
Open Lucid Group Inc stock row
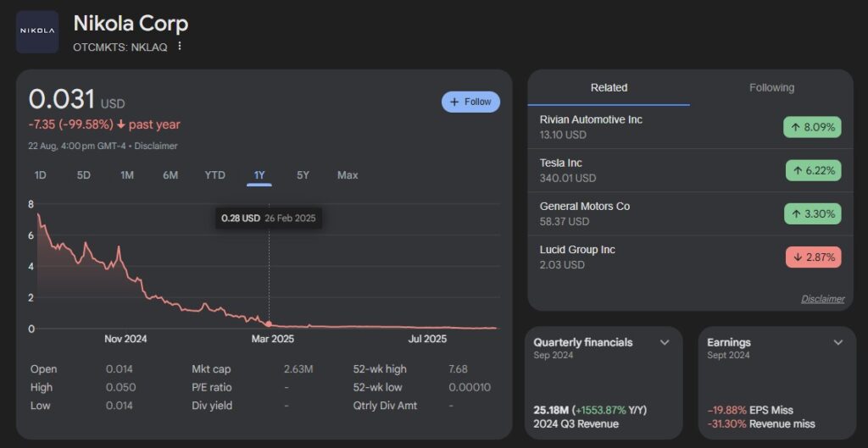pyautogui.click(x=690, y=257)
